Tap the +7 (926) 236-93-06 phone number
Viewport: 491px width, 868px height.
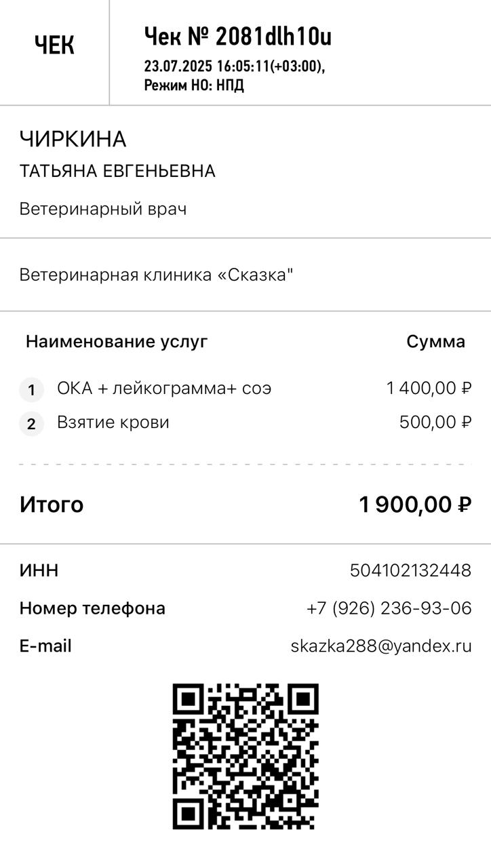point(389,608)
